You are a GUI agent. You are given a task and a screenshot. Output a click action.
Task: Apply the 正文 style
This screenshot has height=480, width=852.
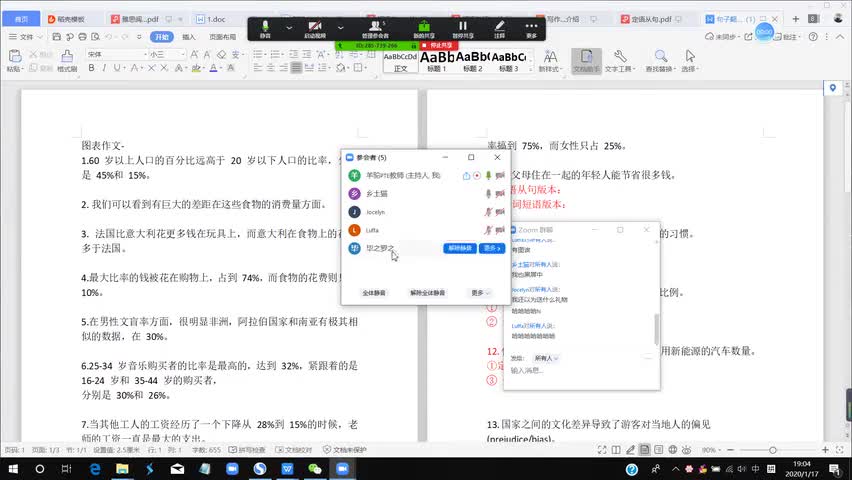point(400,61)
